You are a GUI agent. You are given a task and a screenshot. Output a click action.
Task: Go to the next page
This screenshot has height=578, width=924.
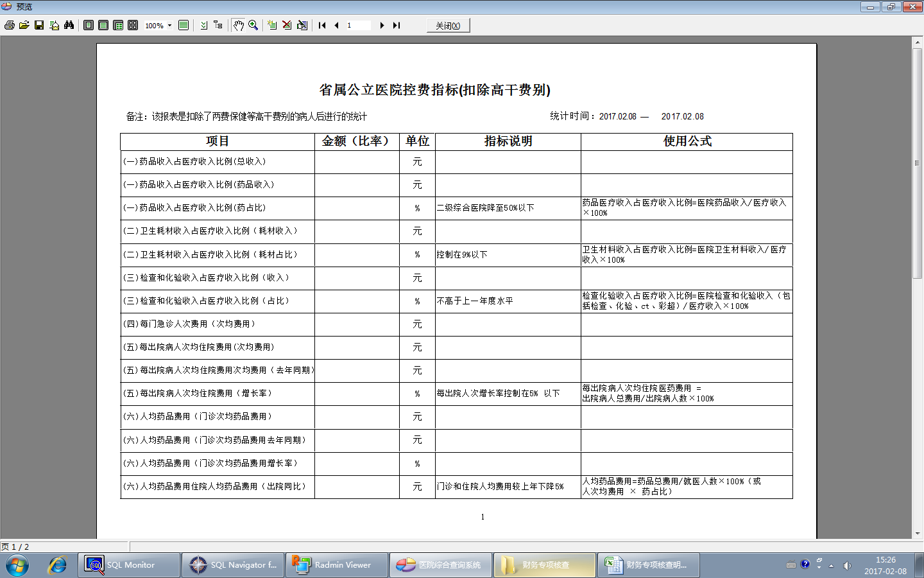[x=382, y=25]
